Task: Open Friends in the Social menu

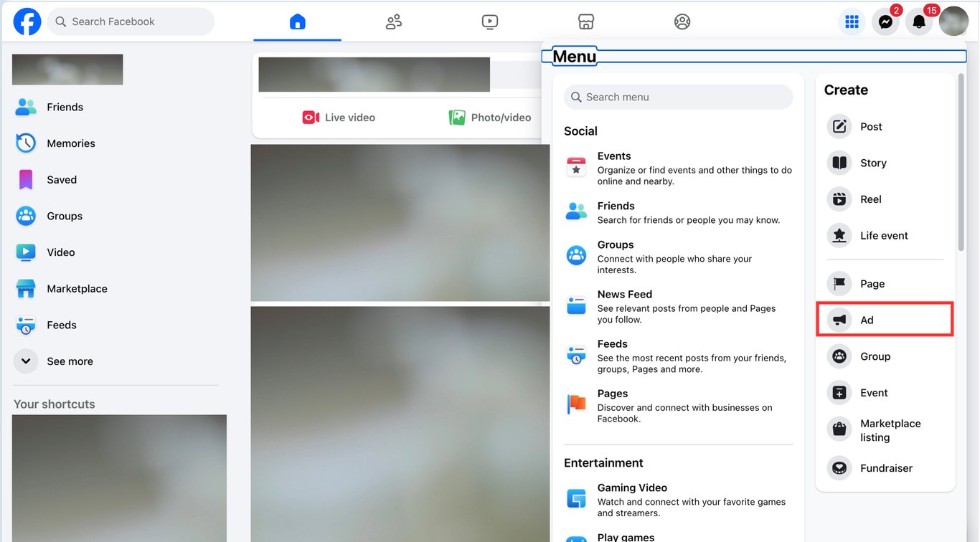Action: (x=679, y=212)
